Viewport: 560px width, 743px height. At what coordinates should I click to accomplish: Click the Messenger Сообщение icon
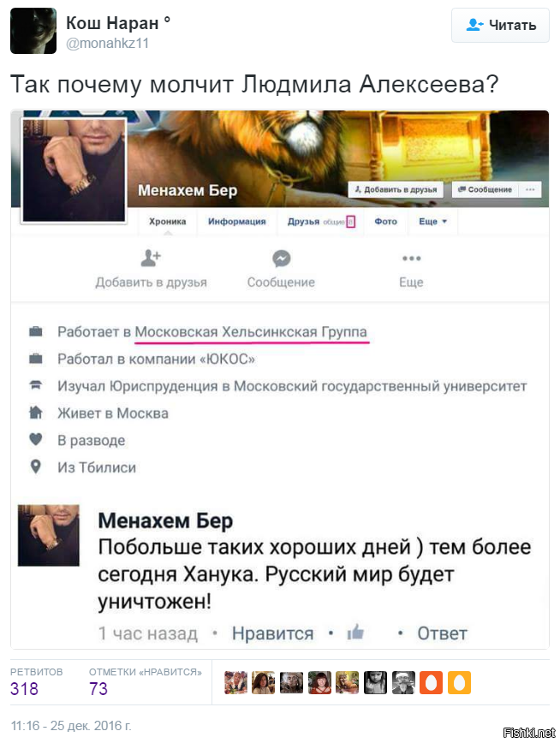pos(281,259)
